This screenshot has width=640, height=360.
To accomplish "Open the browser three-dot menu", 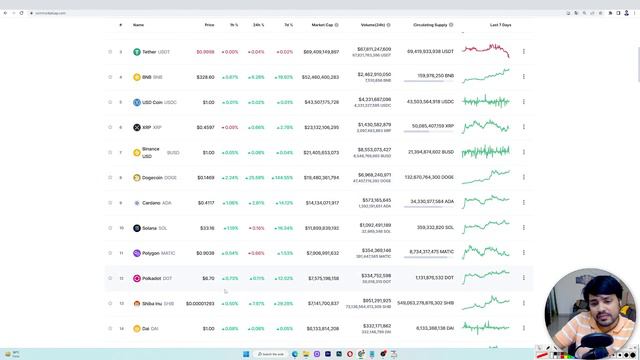I will pyautogui.click(x=635, y=13).
